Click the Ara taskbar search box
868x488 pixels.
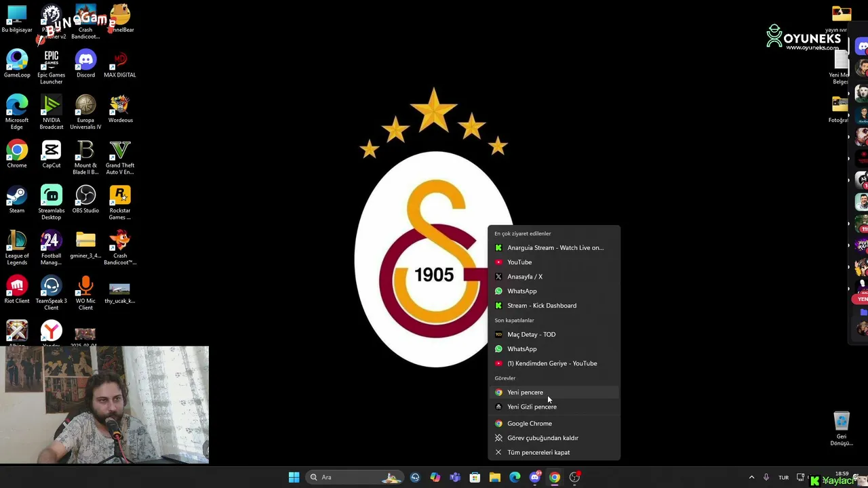click(356, 477)
